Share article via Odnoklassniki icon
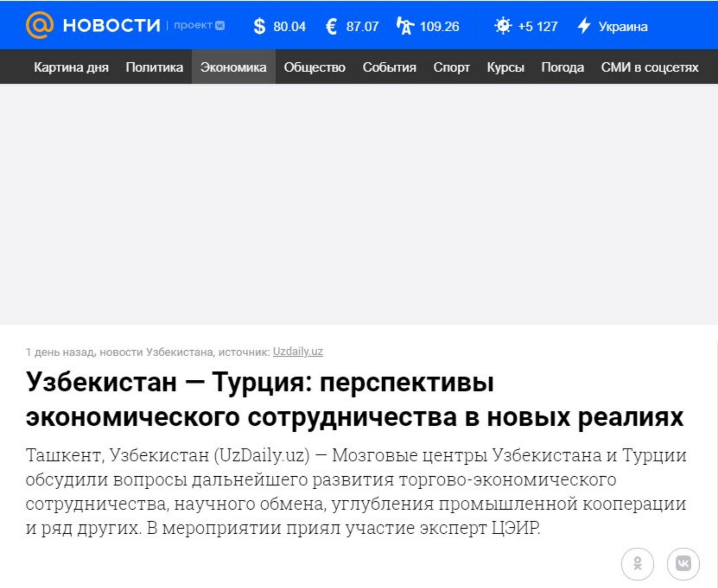Viewport: 718px width, 588px height. [637, 563]
